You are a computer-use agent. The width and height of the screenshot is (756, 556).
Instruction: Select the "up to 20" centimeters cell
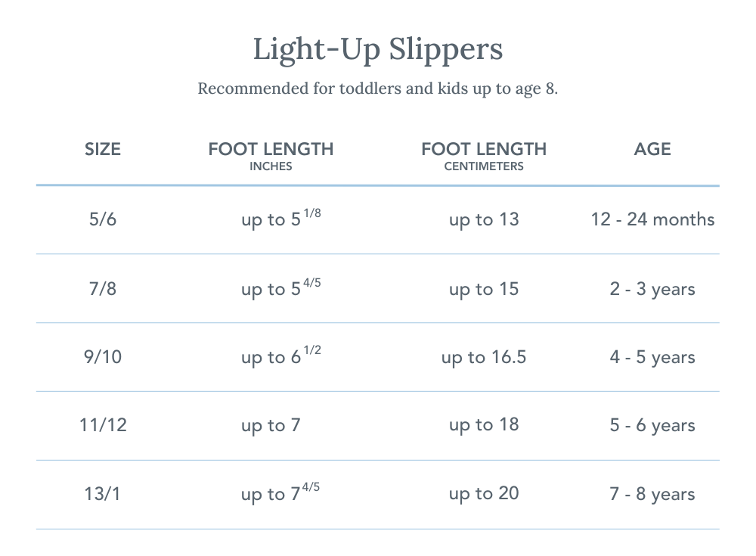tap(484, 494)
